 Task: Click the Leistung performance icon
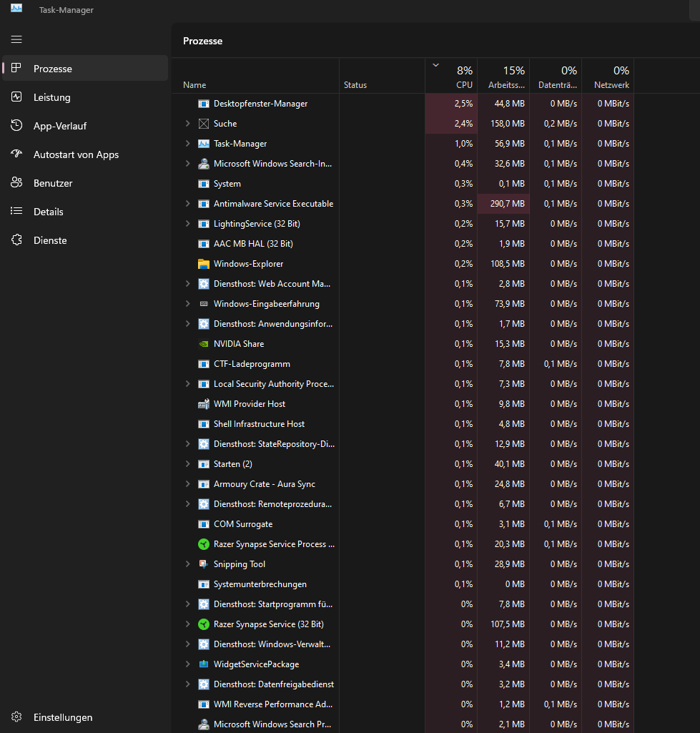point(16,97)
